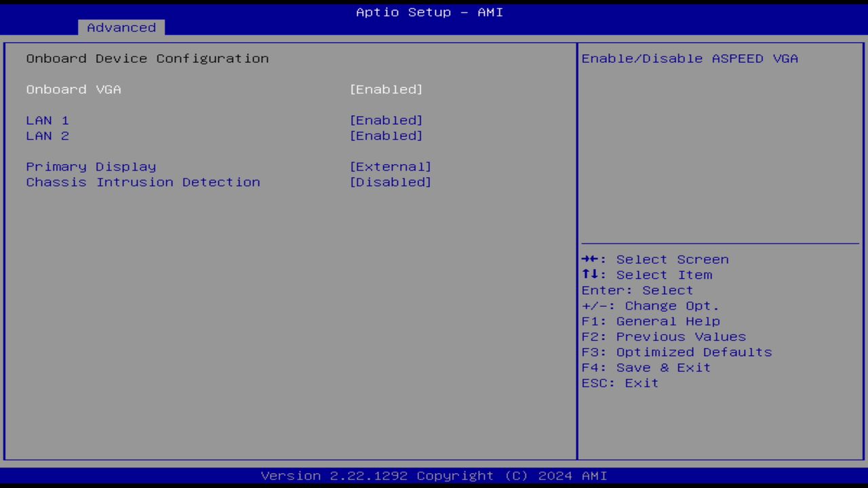Click the Onboard Device Configuration heading

coord(147,59)
